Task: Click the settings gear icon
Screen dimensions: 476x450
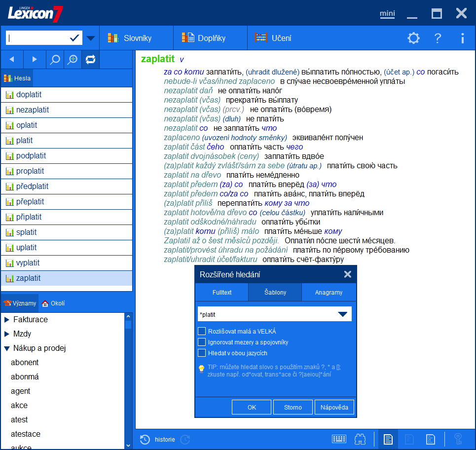Action: (413, 38)
